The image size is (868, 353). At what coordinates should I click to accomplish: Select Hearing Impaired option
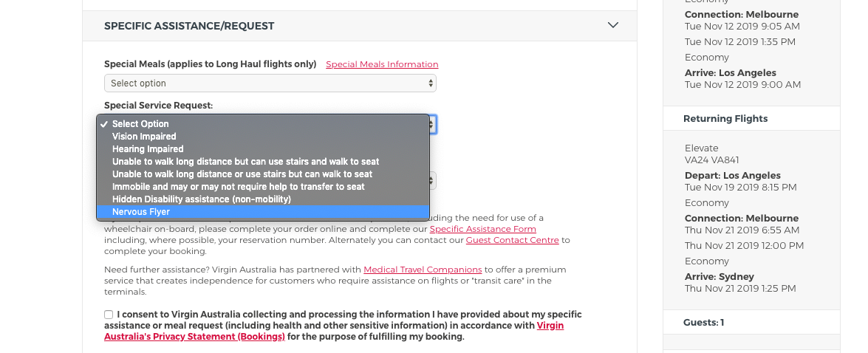[147, 149]
